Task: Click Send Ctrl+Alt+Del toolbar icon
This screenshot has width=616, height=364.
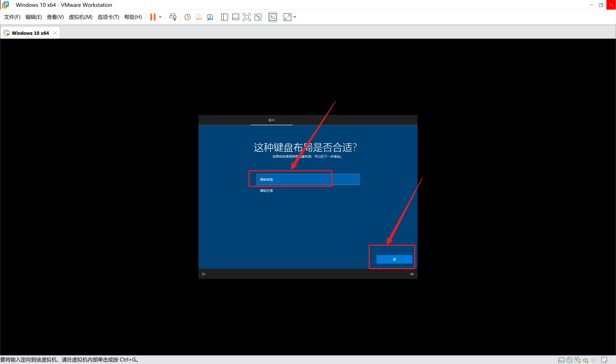Action: click(173, 17)
